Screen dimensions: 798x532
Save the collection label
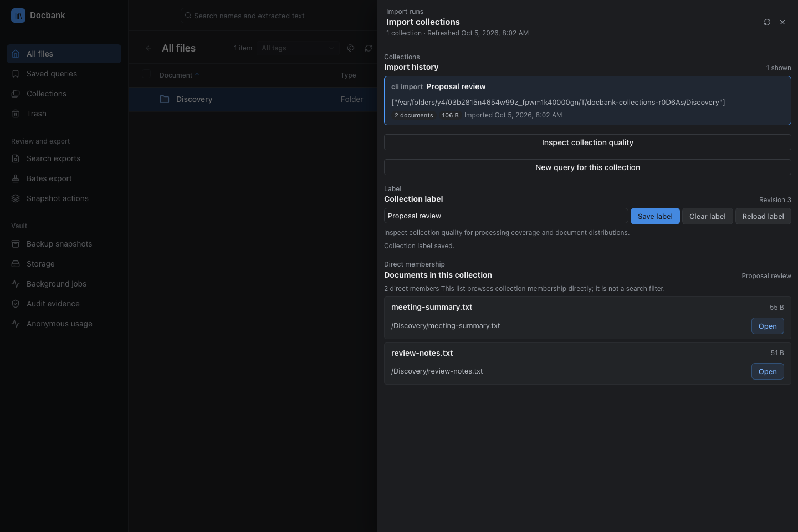[x=655, y=216]
